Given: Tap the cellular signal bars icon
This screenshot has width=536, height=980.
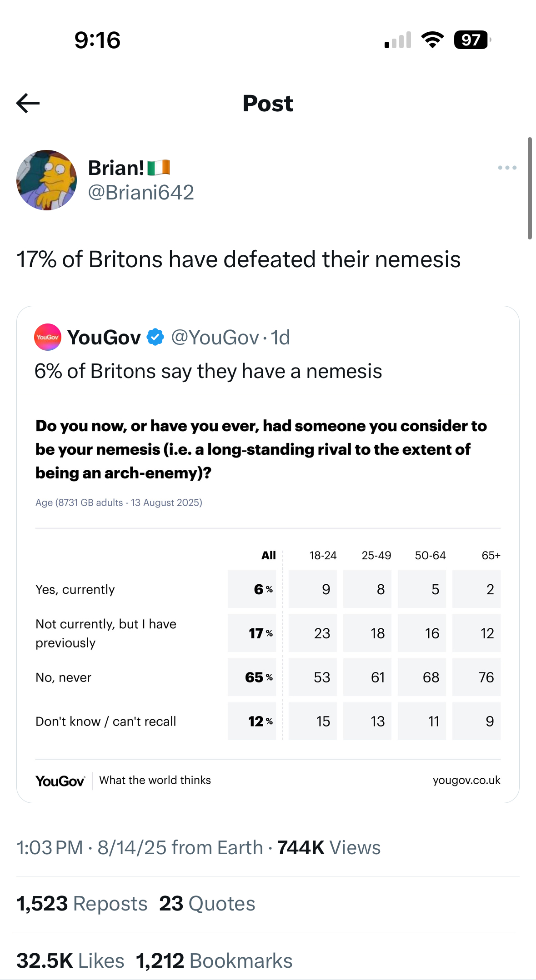Looking at the screenshot, I should (x=398, y=40).
